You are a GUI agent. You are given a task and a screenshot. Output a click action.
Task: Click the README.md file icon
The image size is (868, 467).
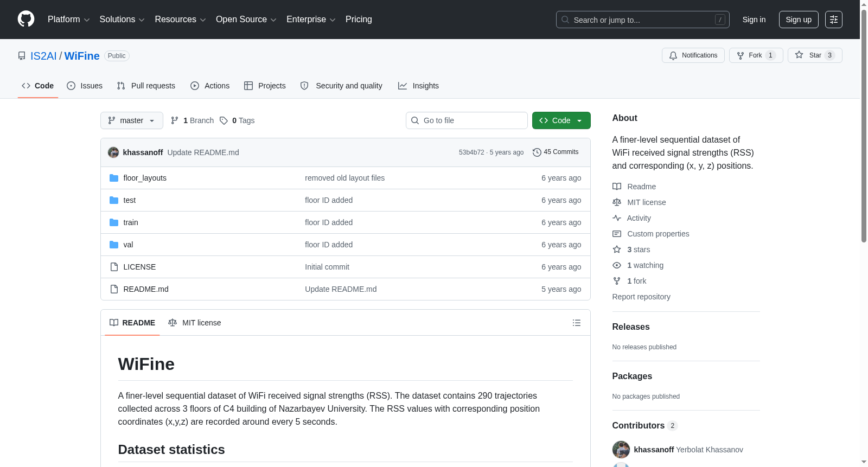[114, 289]
